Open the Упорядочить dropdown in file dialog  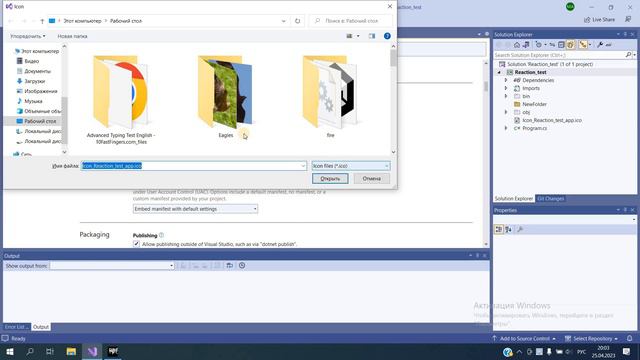(28, 36)
